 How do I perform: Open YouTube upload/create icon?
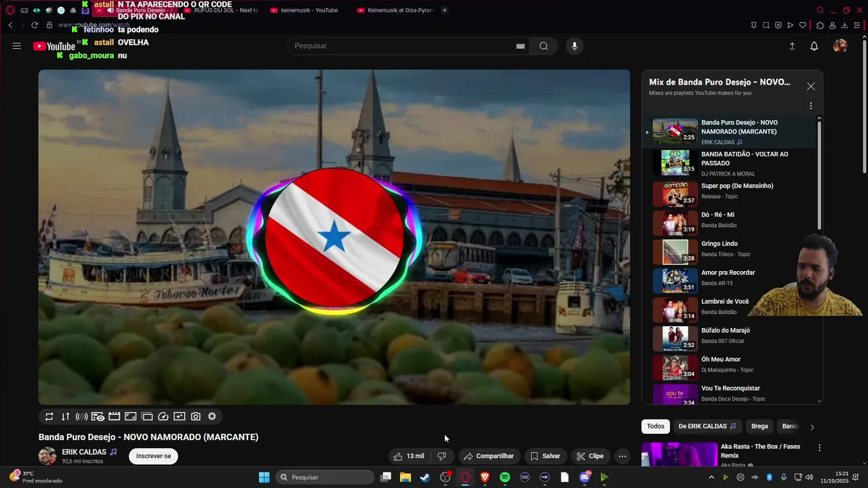[x=791, y=46]
